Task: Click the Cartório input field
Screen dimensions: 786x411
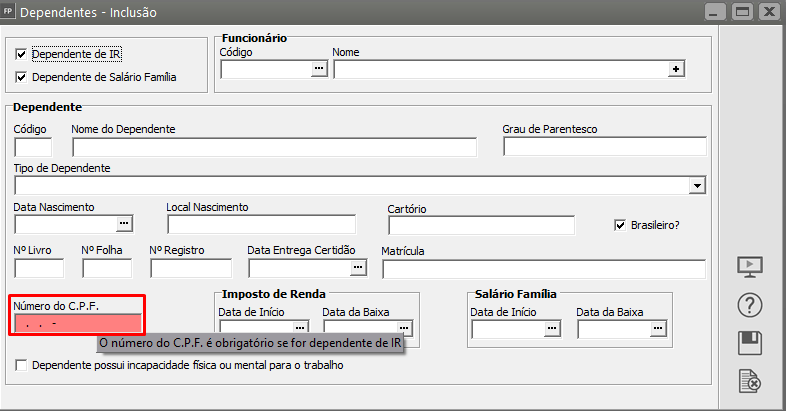Action: [481, 225]
